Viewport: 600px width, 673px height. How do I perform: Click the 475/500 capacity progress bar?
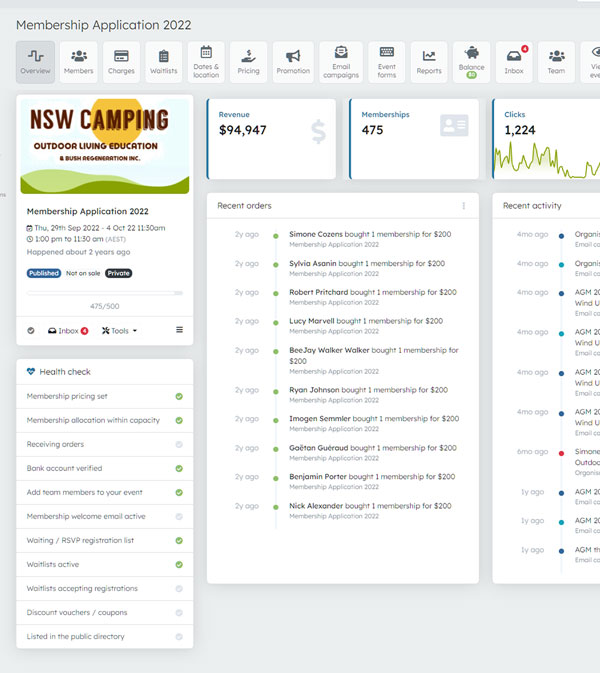point(105,293)
